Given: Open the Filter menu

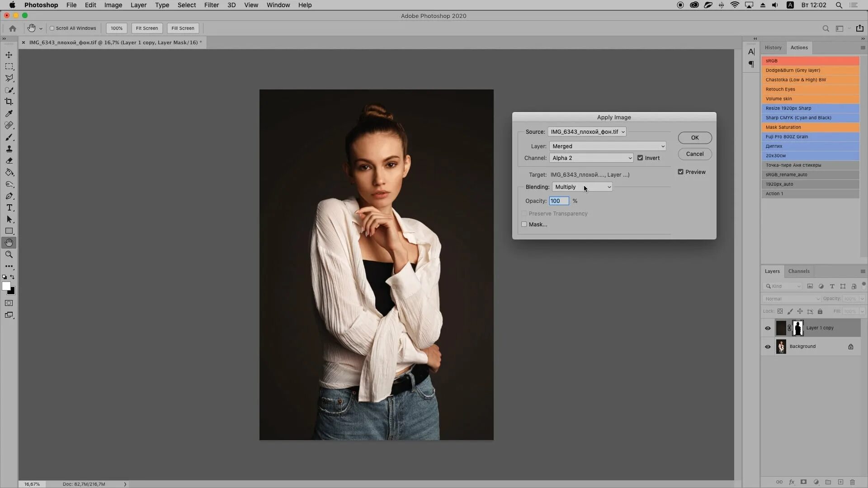Looking at the screenshot, I should (211, 5).
